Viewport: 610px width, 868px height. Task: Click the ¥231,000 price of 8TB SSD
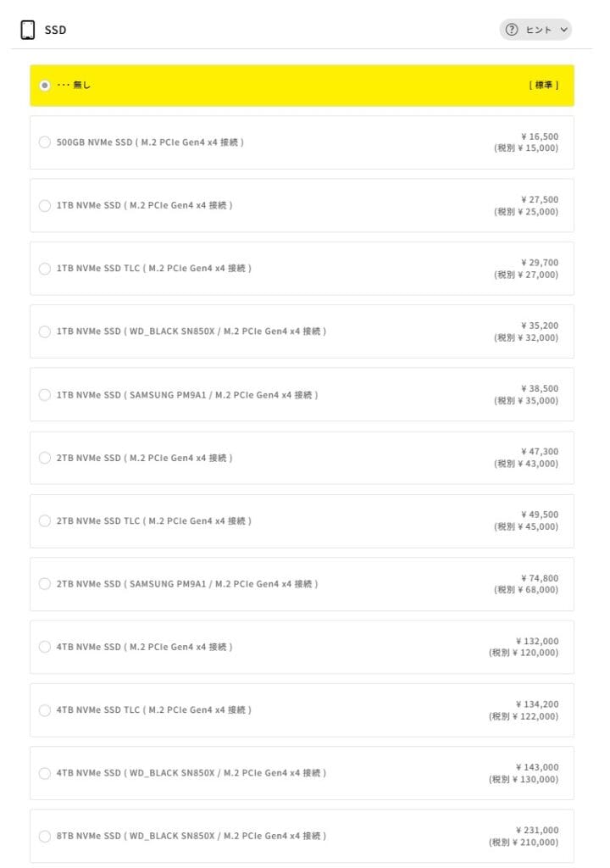[x=537, y=830]
